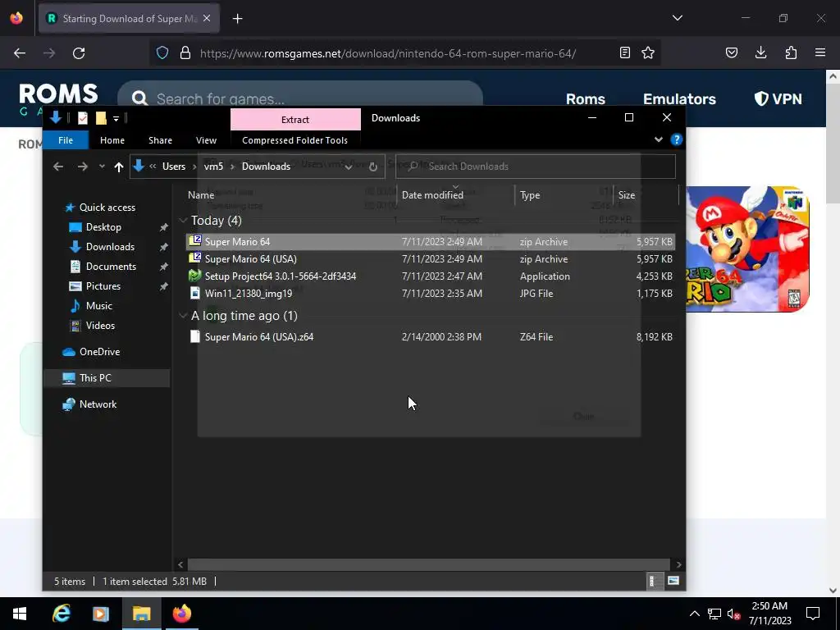Viewport: 840px width, 630px height.
Task: Open the File ribbon tab
Action: (66, 139)
